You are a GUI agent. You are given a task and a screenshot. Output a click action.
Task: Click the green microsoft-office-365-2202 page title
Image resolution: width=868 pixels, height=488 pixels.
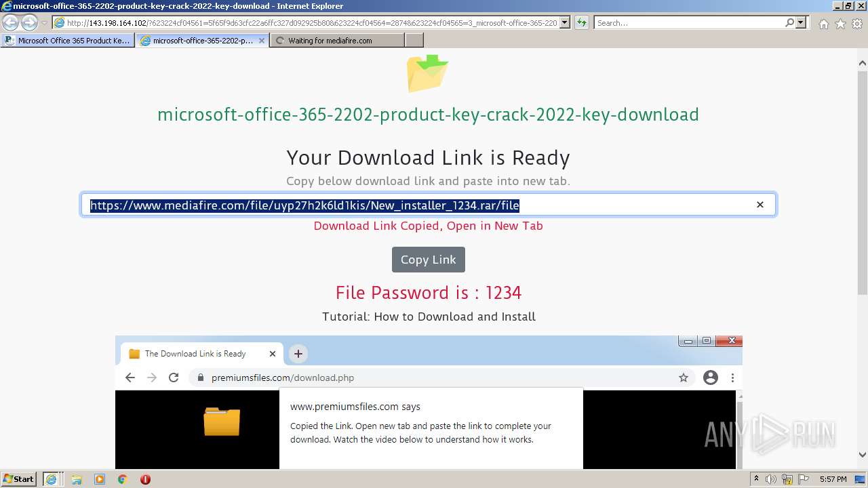click(x=428, y=115)
